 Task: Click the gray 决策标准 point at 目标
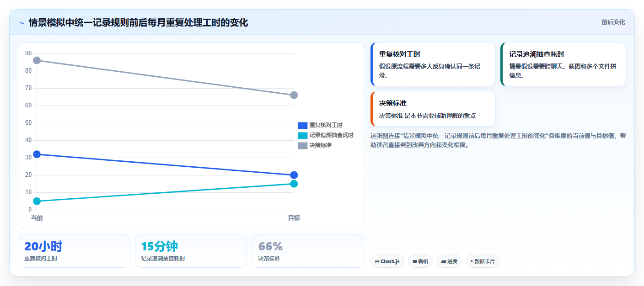(x=294, y=95)
